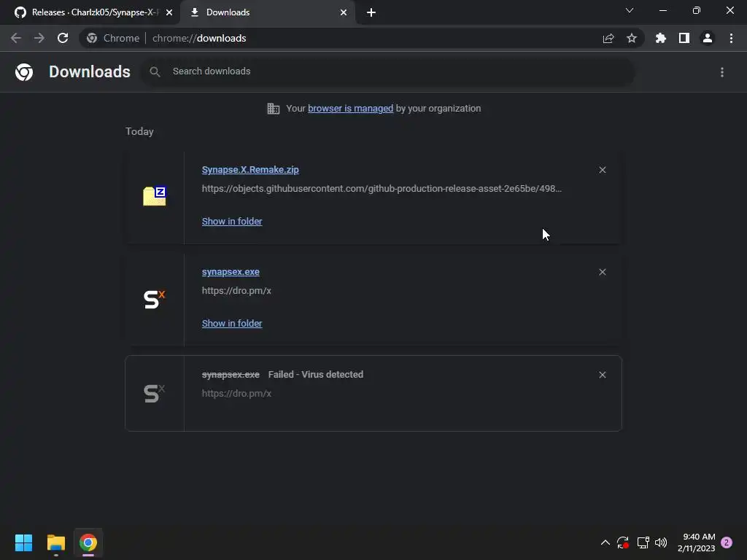Share this page via the share icon
Screen dimensions: 747x560
[x=608, y=38]
